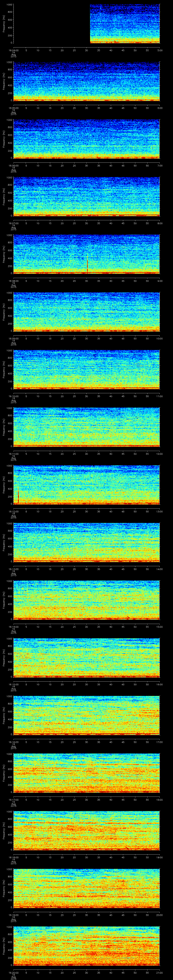Click the black no-data region of the 16:04 spectrogram
Viewport: 173px width, 980px height.
coord(51,24)
